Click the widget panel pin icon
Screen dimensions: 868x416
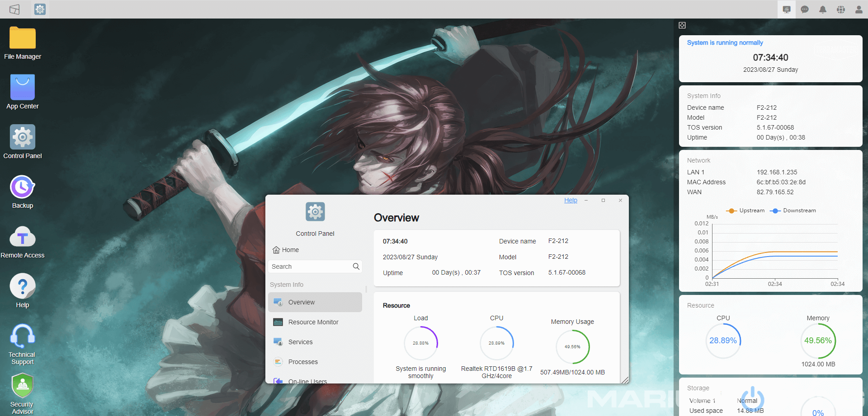coord(682,25)
